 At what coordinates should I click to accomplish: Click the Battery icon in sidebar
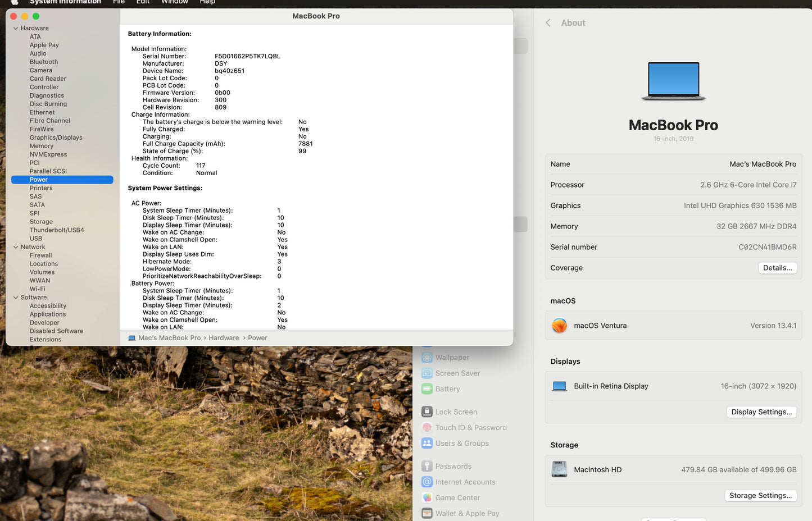(427, 389)
